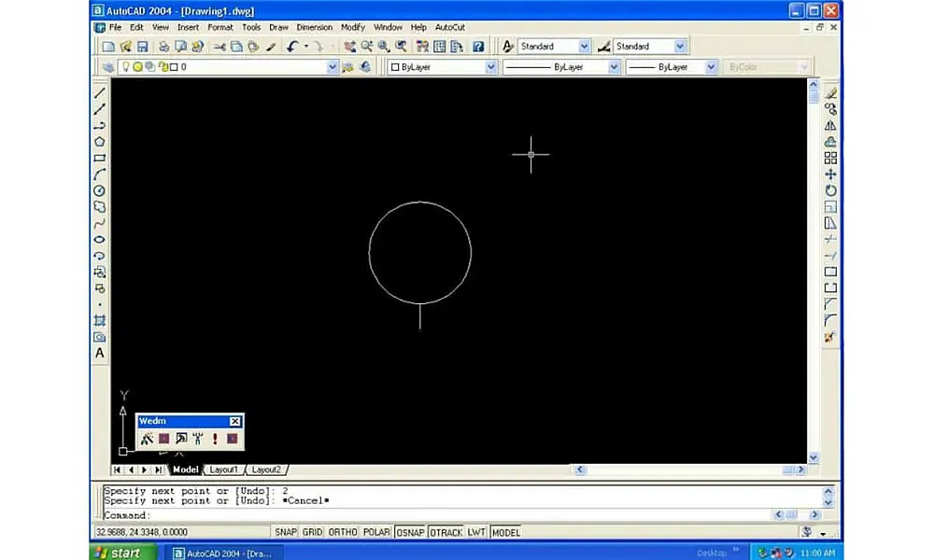Image resolution: width=934 pixels, height=560 pixels.
Task: Open the Help question mark icon
Action: coord(477,47)
